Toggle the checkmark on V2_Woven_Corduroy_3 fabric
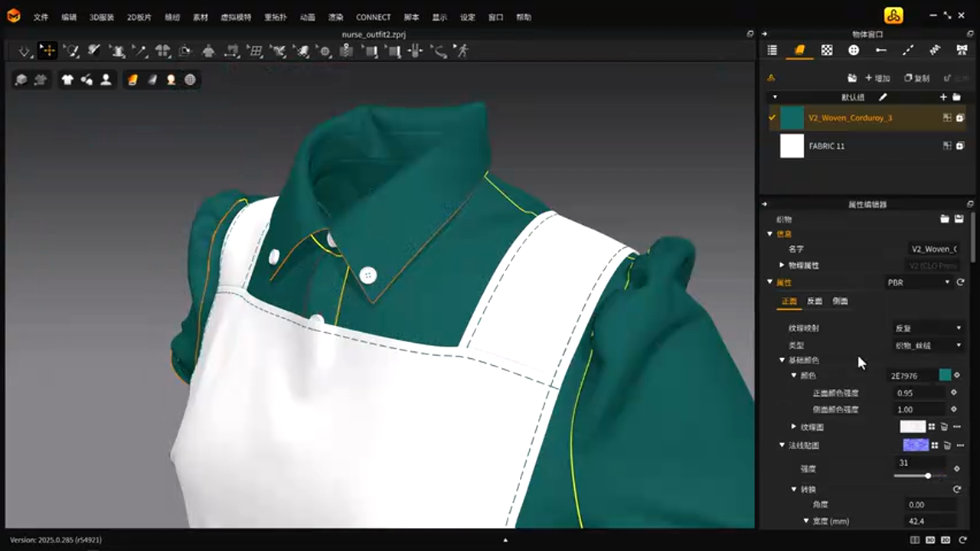Image resolution: width=980 pixels, height=551 pixels. 772,118
